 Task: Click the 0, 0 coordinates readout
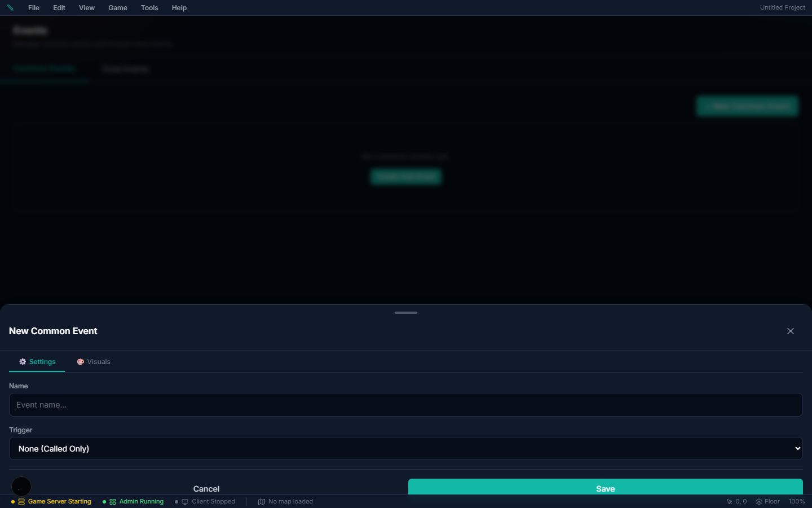tap(741, 501)
